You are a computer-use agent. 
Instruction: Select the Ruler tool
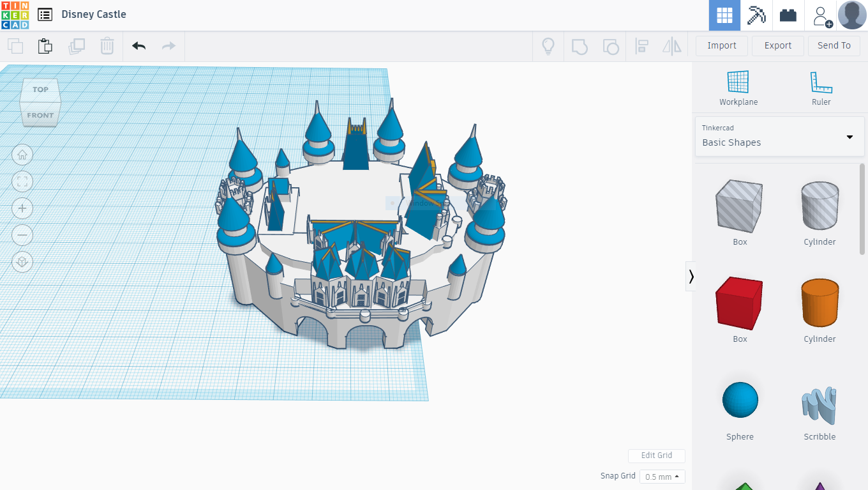(821, 88)
